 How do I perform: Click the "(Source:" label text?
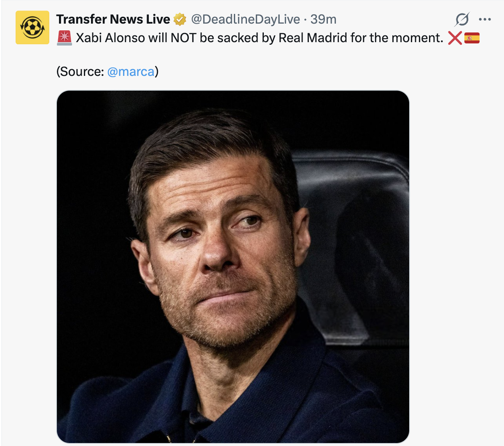(x=80, y=72)
